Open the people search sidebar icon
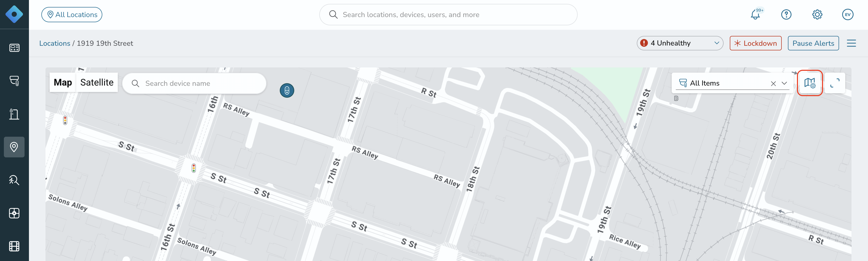 (14, 180)
